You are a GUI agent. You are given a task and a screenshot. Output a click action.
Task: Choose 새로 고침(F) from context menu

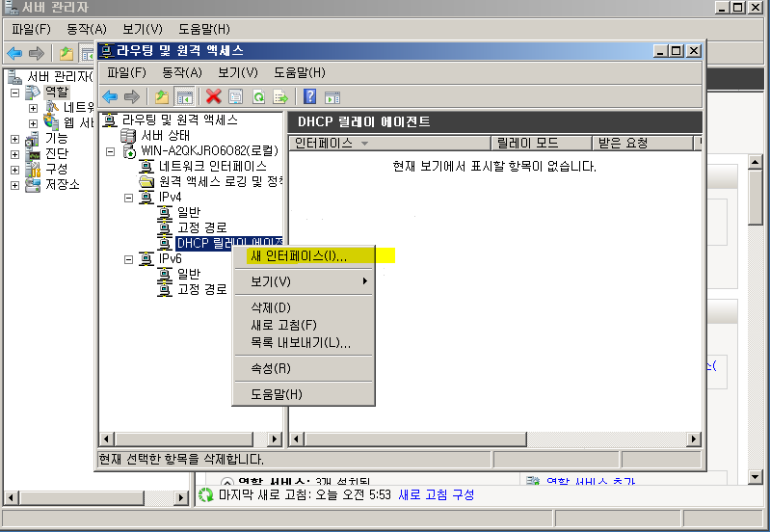pos(303,325)
